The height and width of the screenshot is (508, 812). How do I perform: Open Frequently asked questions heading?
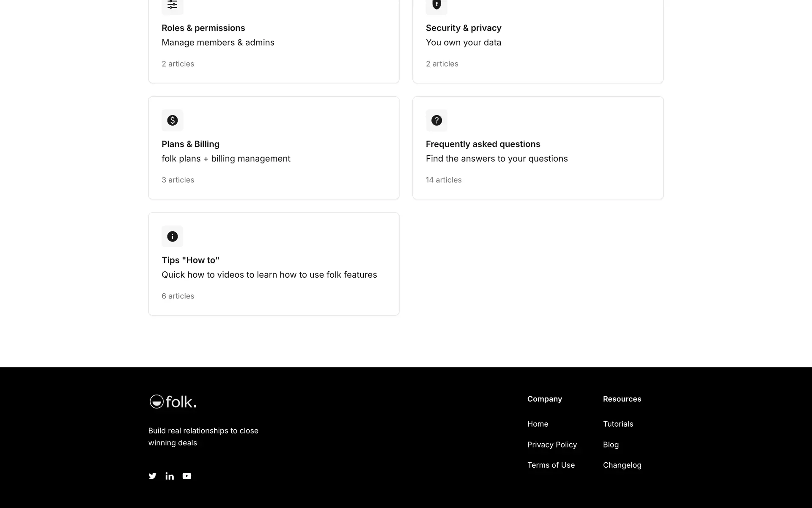pos(483,144)
